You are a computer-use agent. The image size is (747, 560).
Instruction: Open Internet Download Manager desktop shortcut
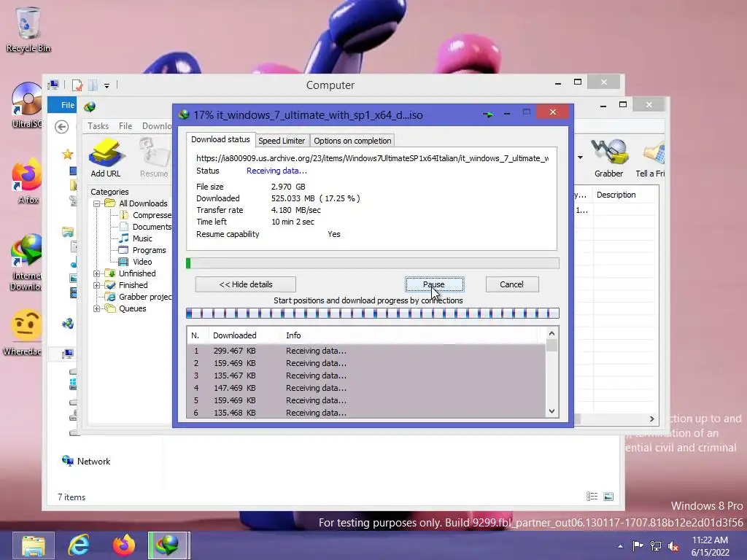pyautogui.click(x=26, y=262)
